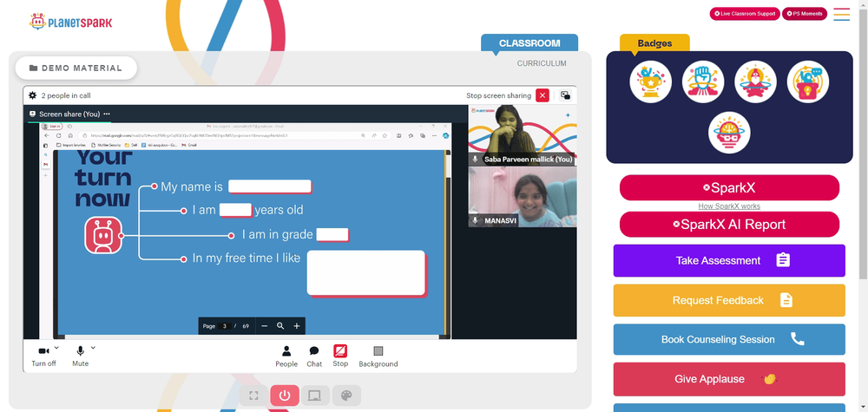Viewport: 868px width, 412px height.
Task: Open the Chat panel
Action: click(x=314, y=356)
